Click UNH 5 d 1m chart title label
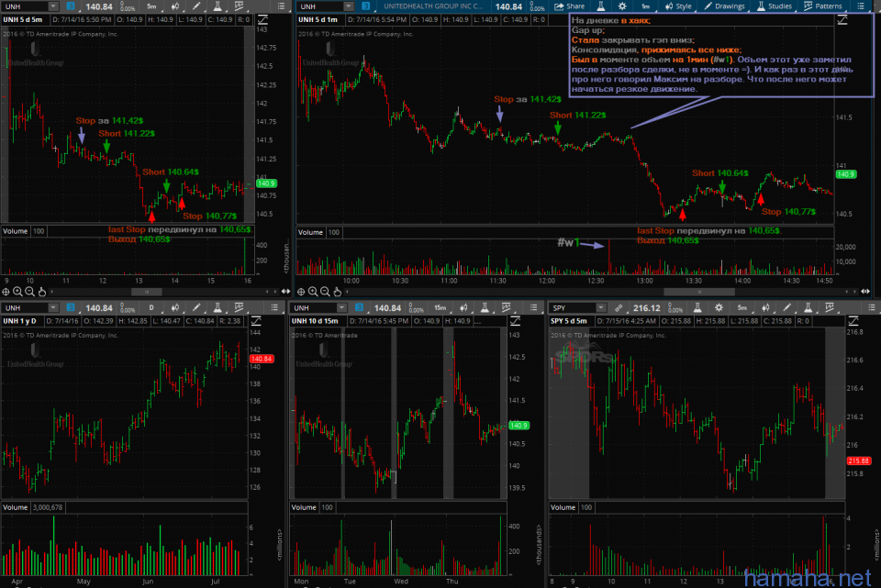 [318, 19]
